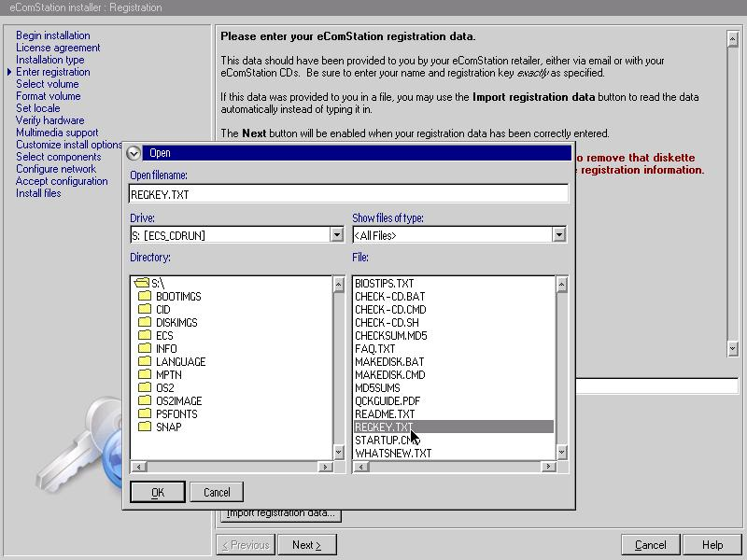
Task: Click Configure network step
Action: pyautogui.click(x=56, y=169)
